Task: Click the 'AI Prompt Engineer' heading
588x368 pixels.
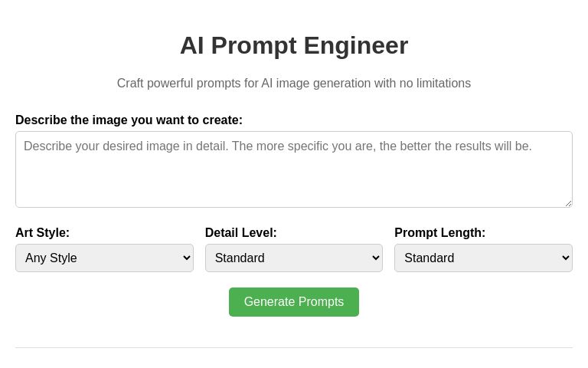Action: click(x=294, y=46)
